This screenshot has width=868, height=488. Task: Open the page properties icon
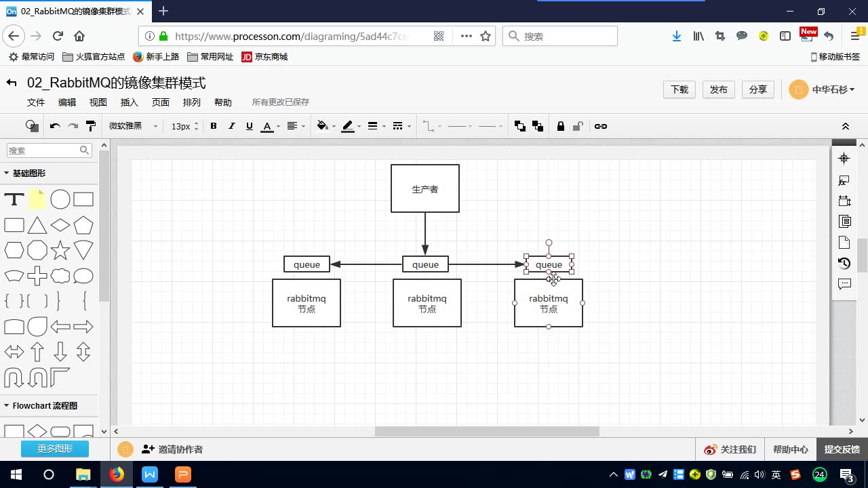point(844,242)
